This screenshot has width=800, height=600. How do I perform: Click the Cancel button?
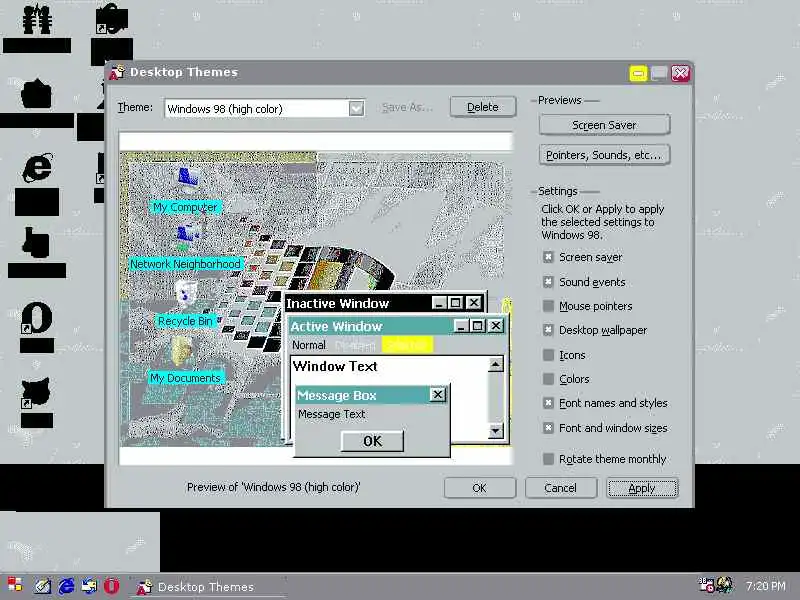click(560, 488)
